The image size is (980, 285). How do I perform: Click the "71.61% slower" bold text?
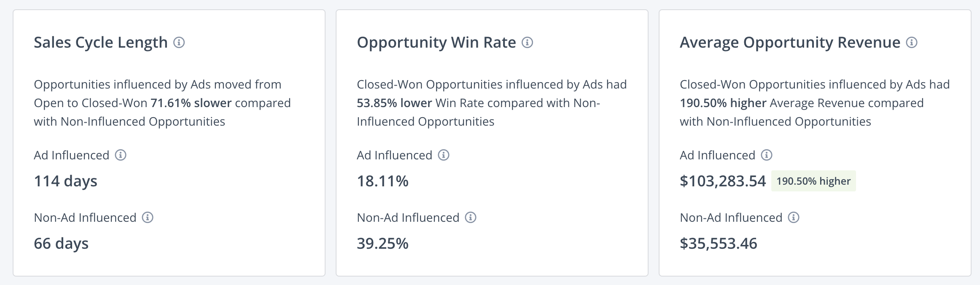191,103
